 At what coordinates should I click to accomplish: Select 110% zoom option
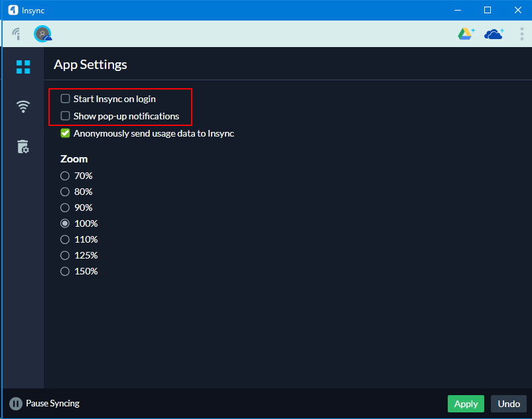(65, 239)
